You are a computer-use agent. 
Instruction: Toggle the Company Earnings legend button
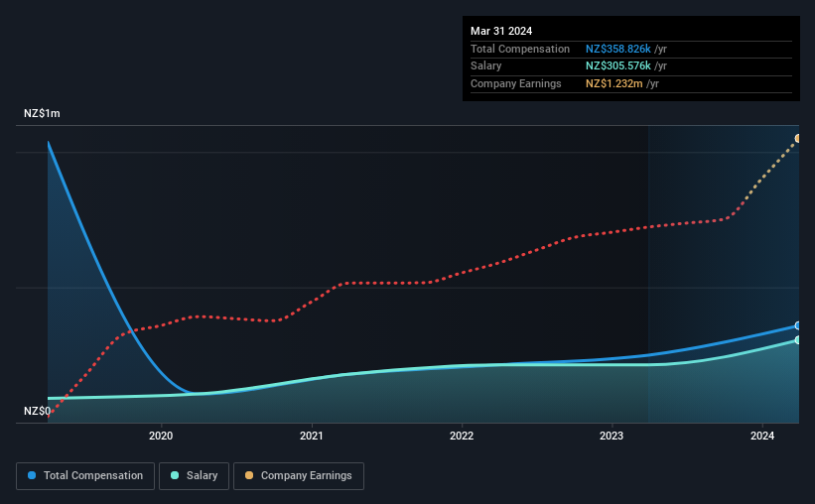point(299,476)
